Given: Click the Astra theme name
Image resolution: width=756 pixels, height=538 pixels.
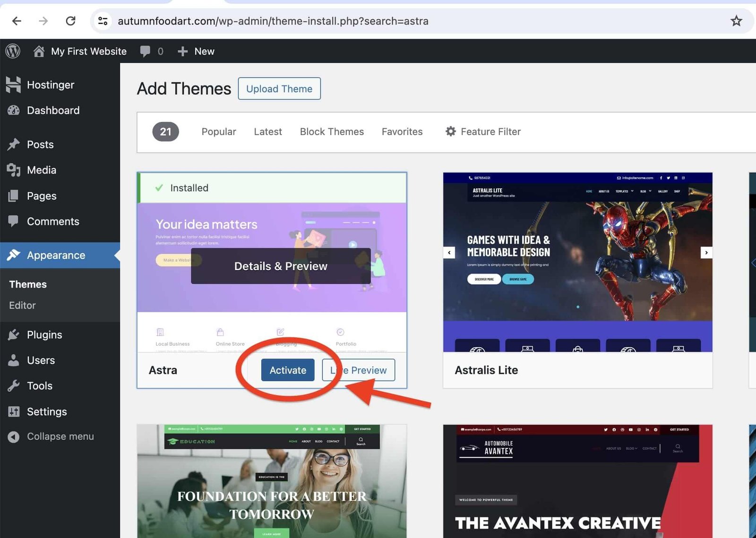Looking at the screenshot, I should tap(163, 370).
